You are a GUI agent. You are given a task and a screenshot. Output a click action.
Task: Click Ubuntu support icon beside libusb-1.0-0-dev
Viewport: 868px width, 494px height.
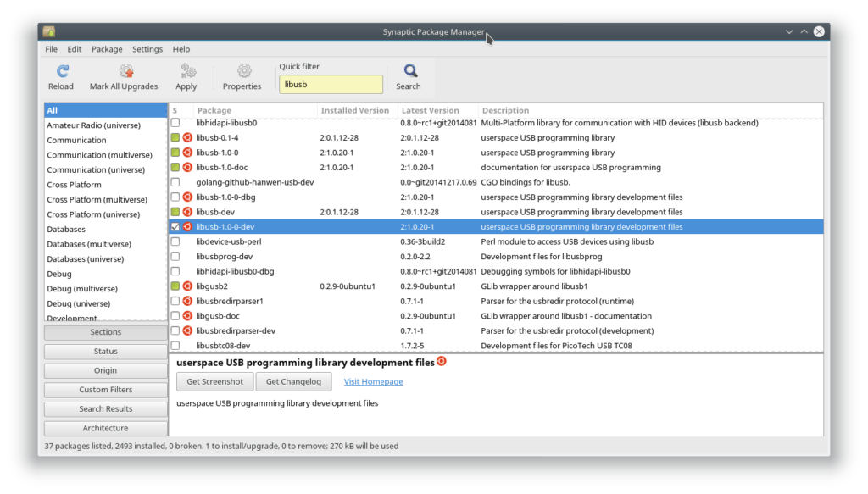187,227
